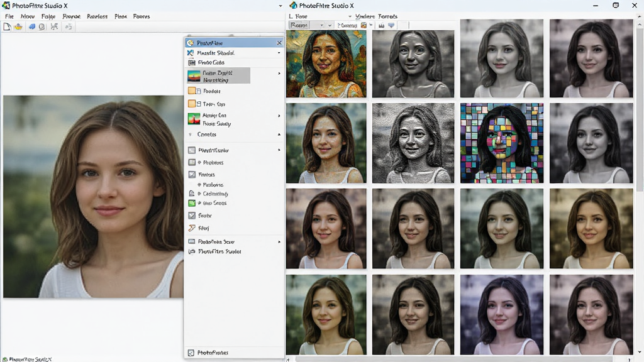644x362 pixels.
Task: Select the impasto oil-painting portrait thumbnail
Action: pyautogui.click(x=326, y=64)
